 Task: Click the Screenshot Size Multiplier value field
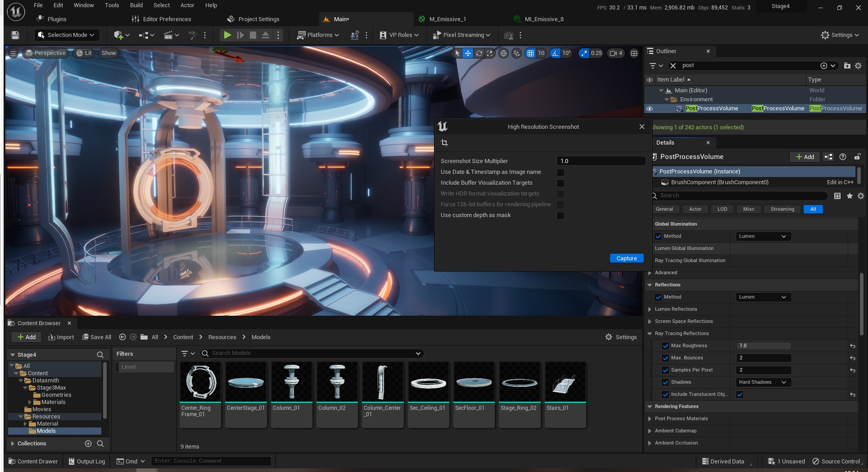(601, 161)
